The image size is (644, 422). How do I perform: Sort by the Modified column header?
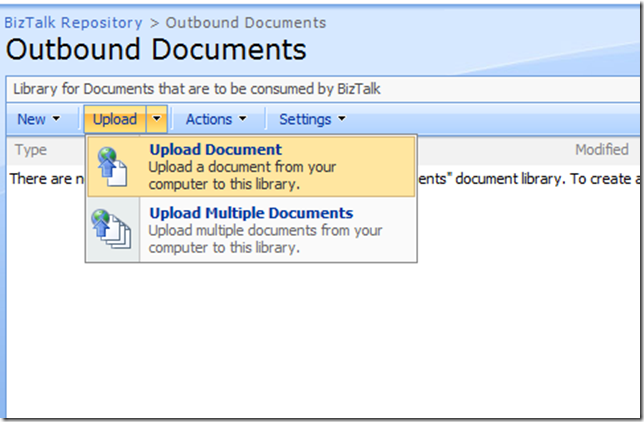point(602,150)
